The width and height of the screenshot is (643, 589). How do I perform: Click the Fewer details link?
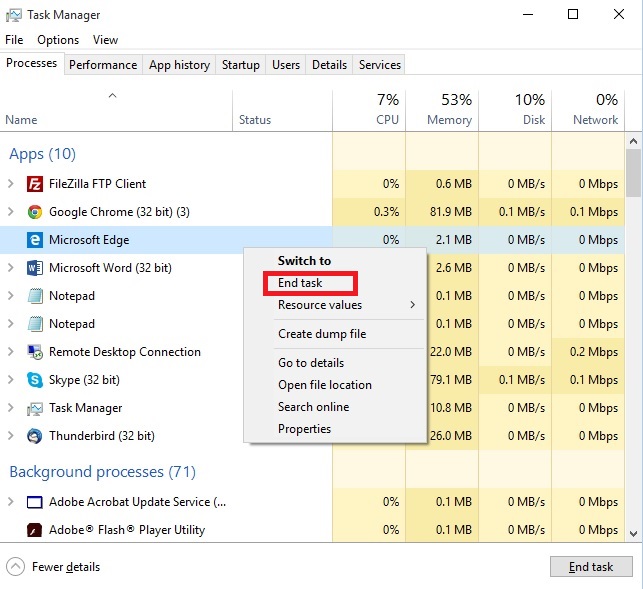pos(66,567)
